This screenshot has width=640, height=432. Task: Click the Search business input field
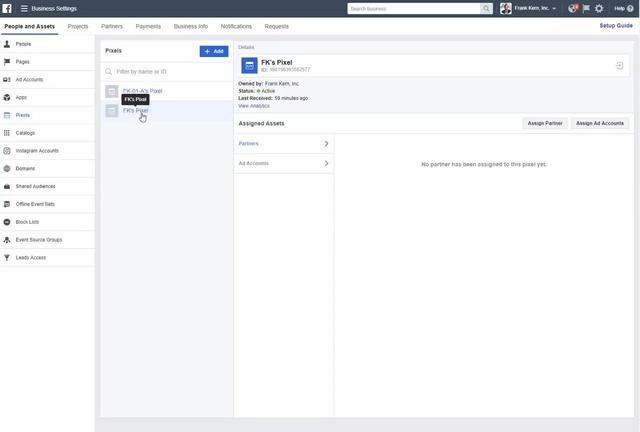414,9
